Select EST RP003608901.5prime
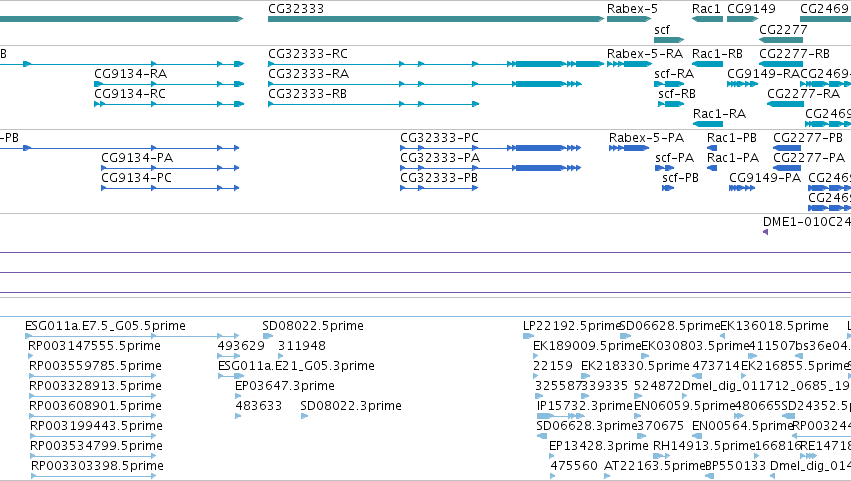 click(95, 406)
